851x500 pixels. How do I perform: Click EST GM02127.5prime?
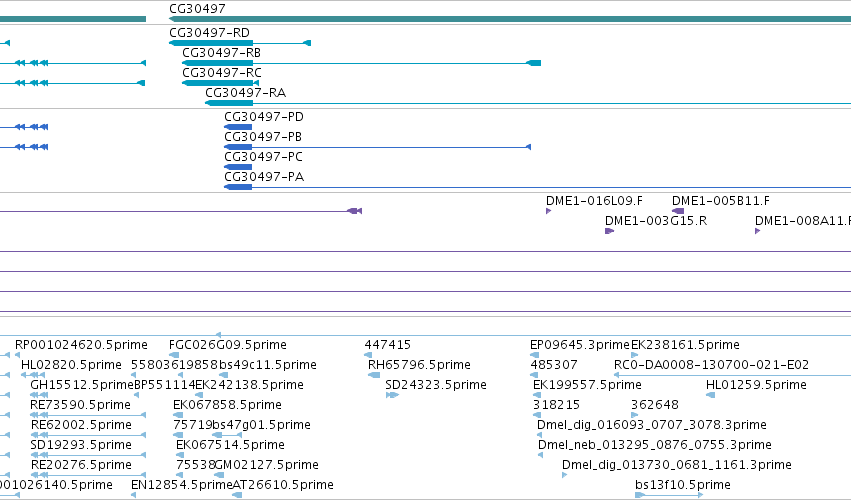266,465
